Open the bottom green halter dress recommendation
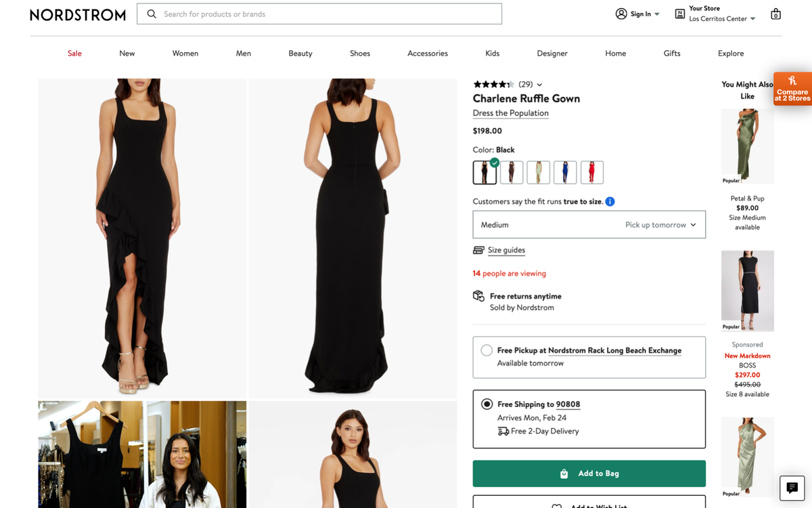Viewport: 812px width, 508px height. pos(748,458)
